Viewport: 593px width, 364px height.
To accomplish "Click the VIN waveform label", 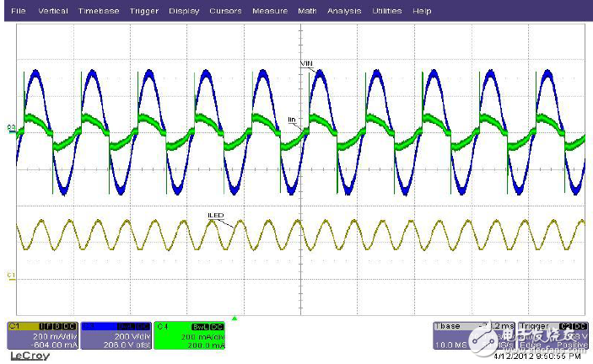I will tap(307, 64).
